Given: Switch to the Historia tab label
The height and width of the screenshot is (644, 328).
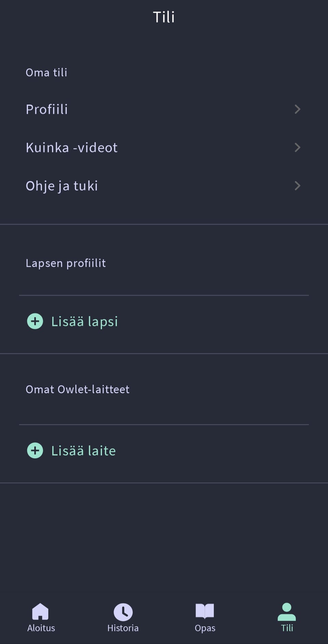Looking at the screenshot, I should coord(123,628).
